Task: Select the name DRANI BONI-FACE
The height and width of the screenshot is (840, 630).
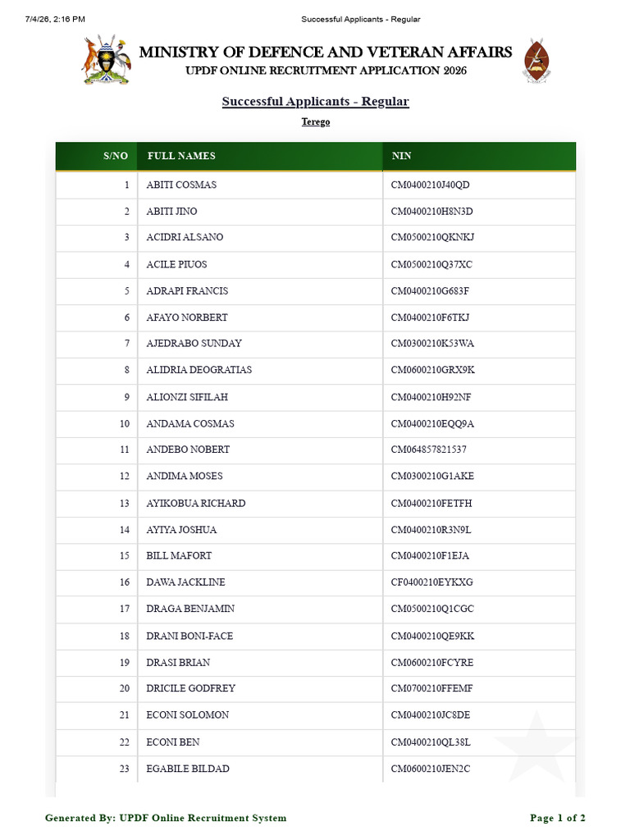Action: [x=189, y=636]
